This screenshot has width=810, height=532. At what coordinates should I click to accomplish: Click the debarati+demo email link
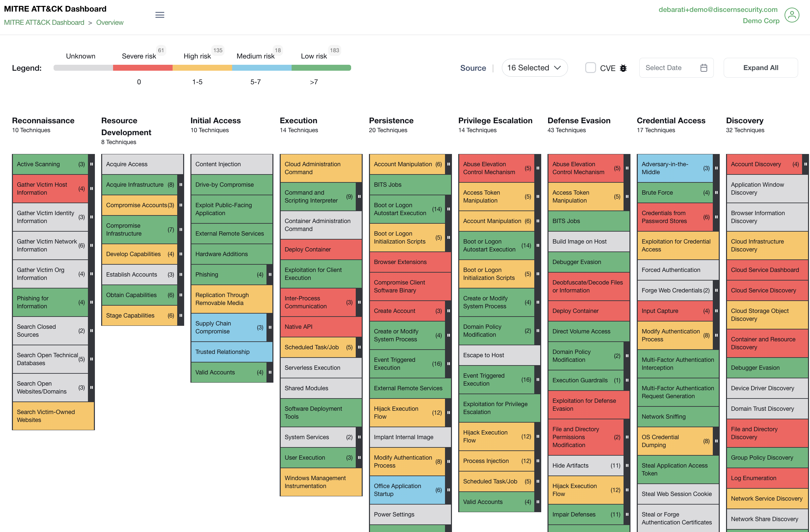(x=718, y=10)
